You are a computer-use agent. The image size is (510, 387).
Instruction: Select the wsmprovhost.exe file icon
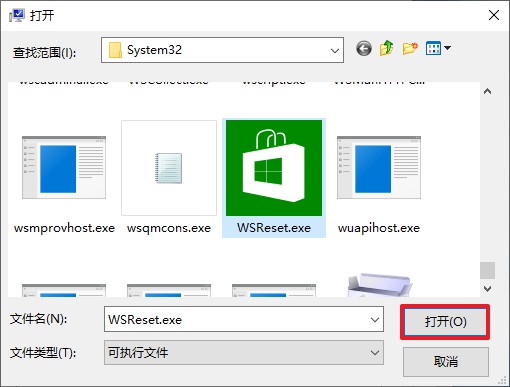(x=64, y=167)
